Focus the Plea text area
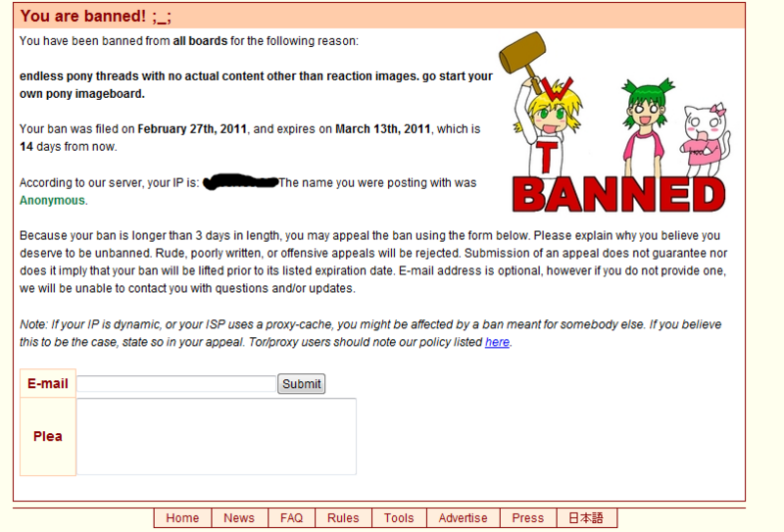This screenshot has width=784, height=532. [x=217, y=437]
